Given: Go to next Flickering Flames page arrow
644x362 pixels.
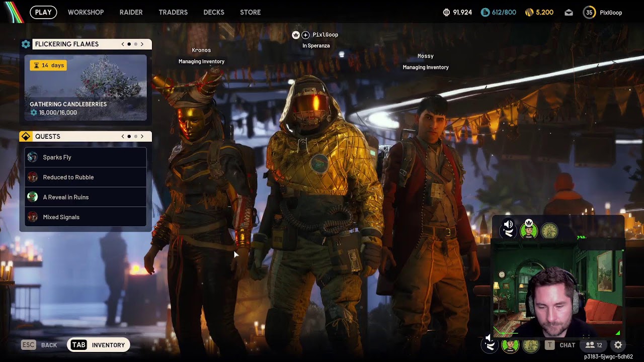Looking at the screenshot, I should point(142,44).
